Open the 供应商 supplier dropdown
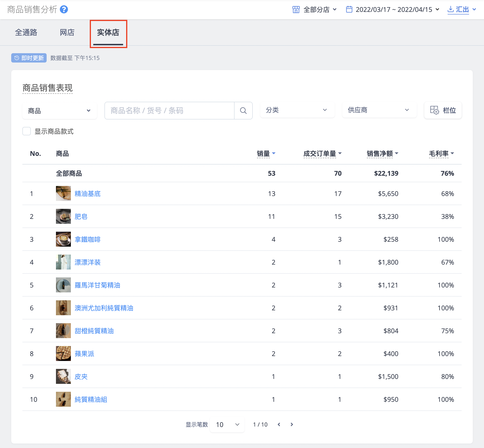Viewport: 484px width, 448px height. click(379, 110)
